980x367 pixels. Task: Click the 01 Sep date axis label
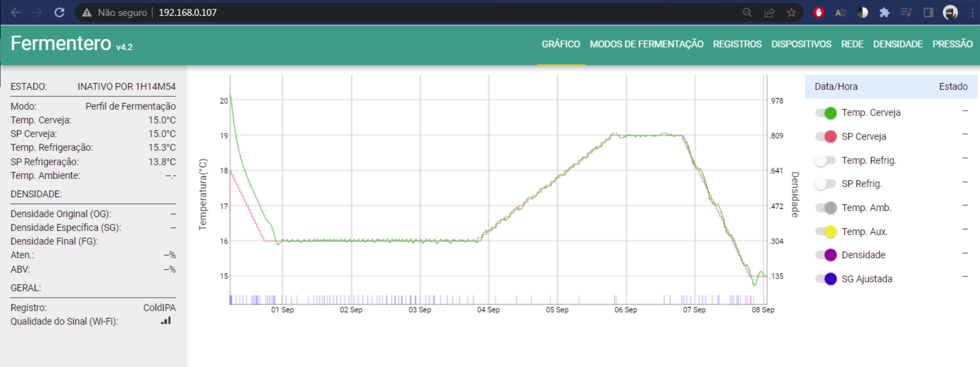[282, 310]
